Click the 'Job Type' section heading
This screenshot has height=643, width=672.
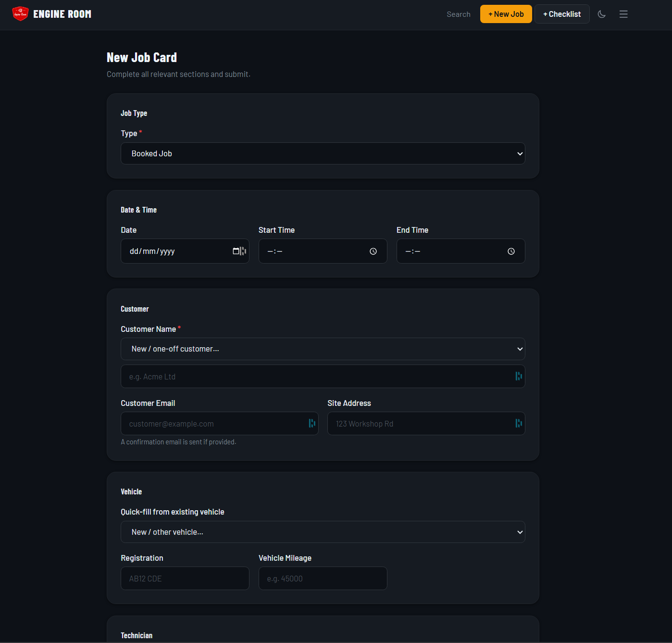click(134, 113)
